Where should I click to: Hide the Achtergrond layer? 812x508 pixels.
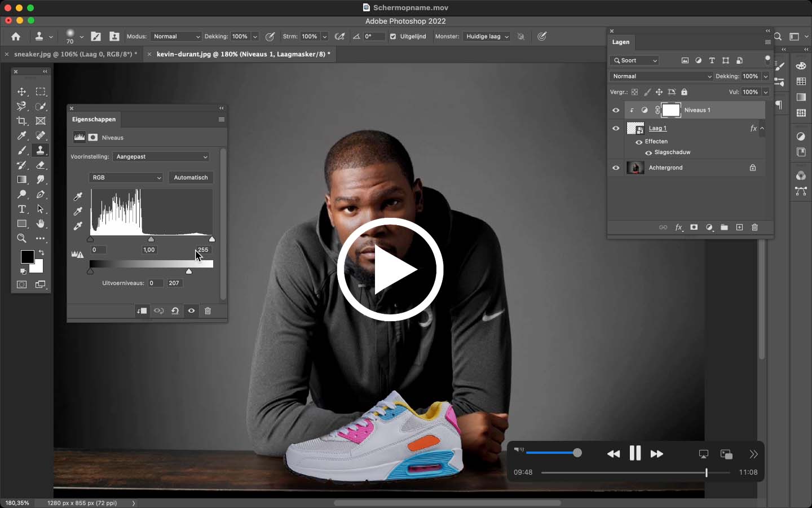(x=616, y=168)
